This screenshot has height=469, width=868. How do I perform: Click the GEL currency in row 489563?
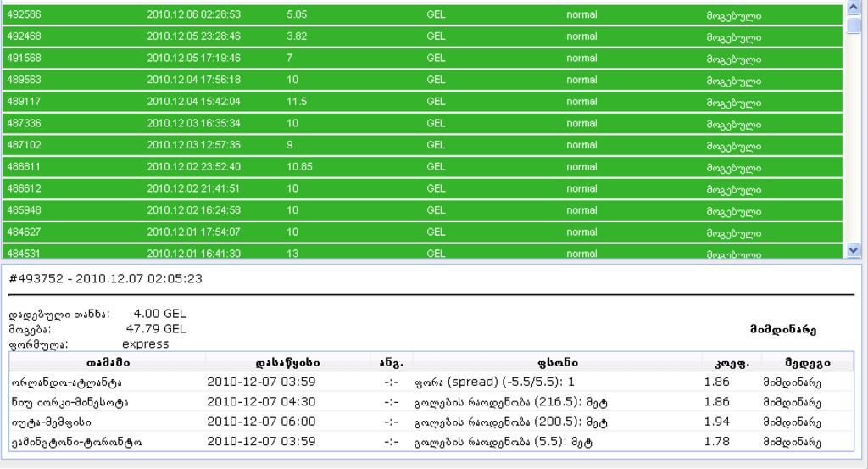pos(436,80)
